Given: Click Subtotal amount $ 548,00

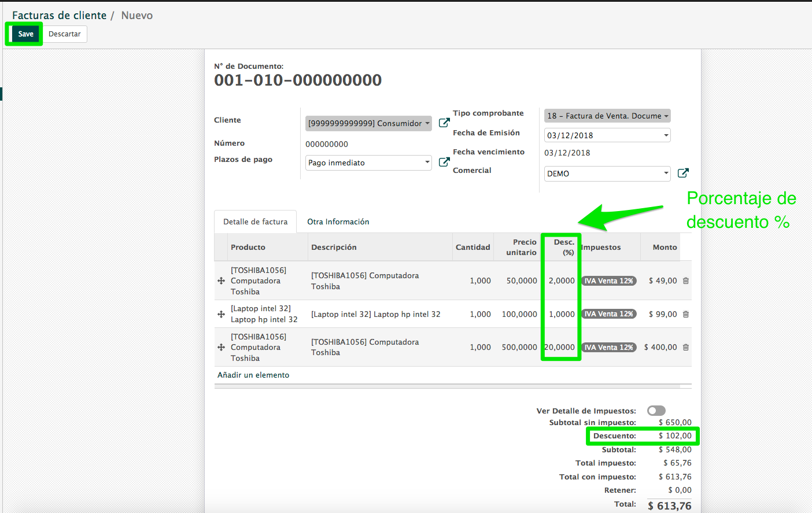Looking at the screenshot, I should [x=675, y=449].
